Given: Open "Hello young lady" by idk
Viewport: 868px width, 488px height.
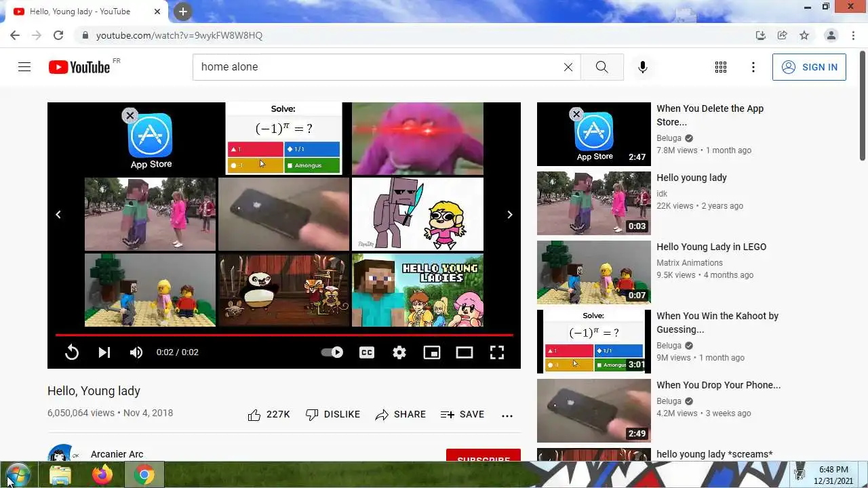Looking at the screenshot, I should pos(691,178).
